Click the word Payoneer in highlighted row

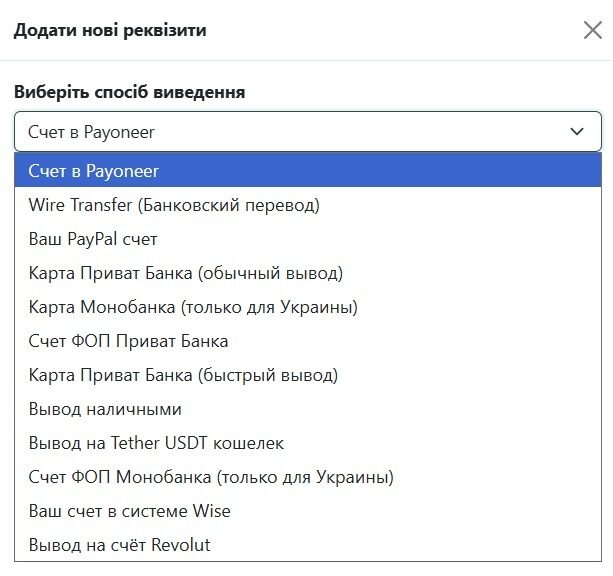tap(122, 172)
